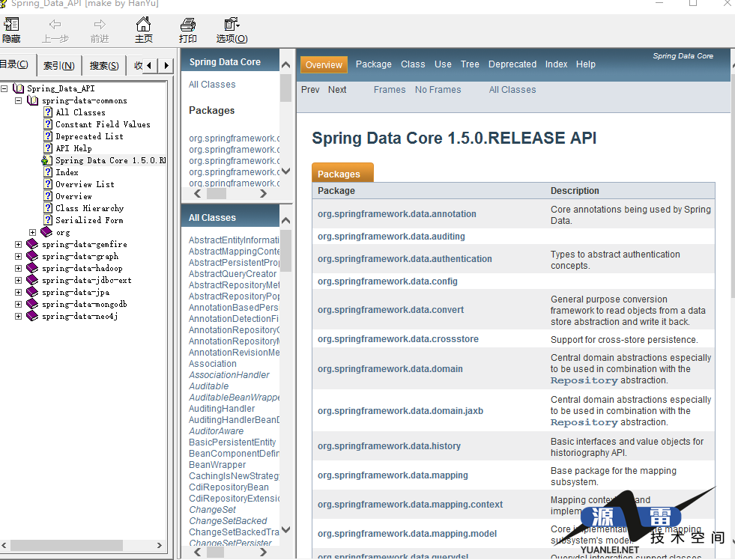
Task: Click the Hide (隐藏) toolbar icon
Action: point(11,25)
